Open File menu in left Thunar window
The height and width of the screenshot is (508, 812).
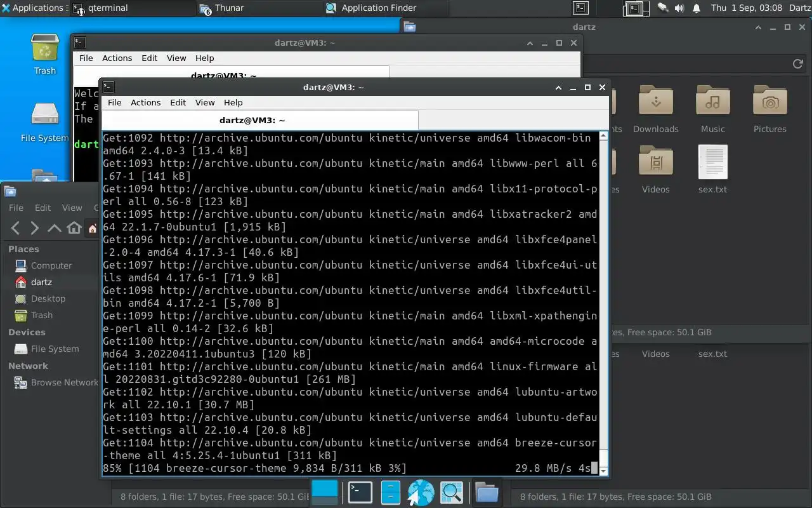[x=16, y=208]
